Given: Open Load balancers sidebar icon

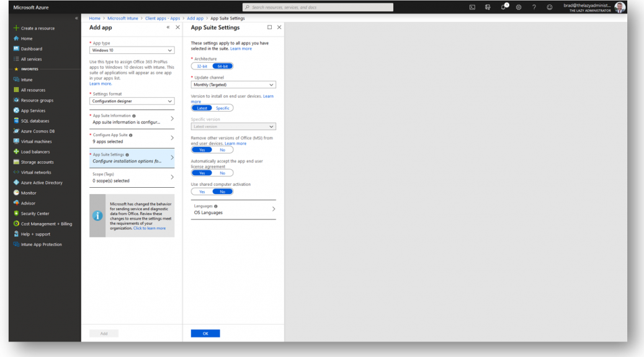Looking at the screenshot, I should (16, 151).
